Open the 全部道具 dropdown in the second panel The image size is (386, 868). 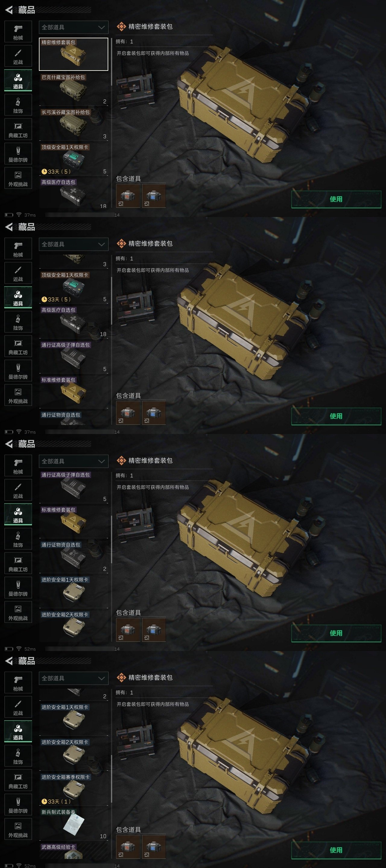coord(74,244)
